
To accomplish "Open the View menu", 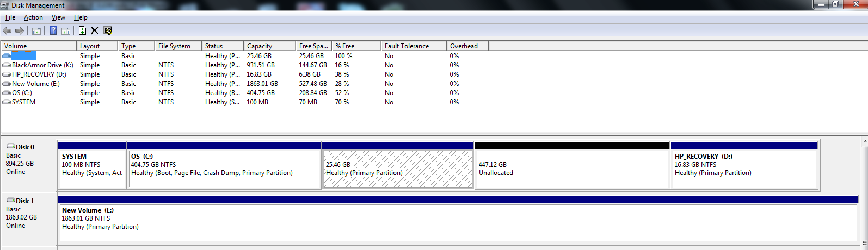I will pos(58,17).
